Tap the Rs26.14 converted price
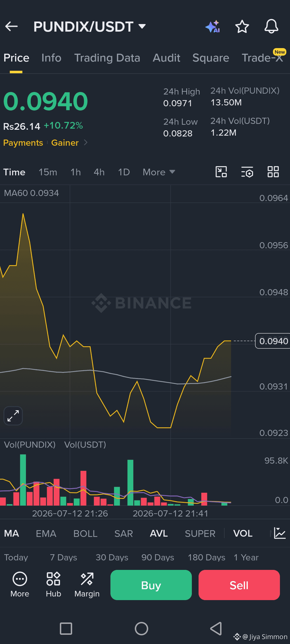Screen dimensions: 290x644 (x=22, y=126)
